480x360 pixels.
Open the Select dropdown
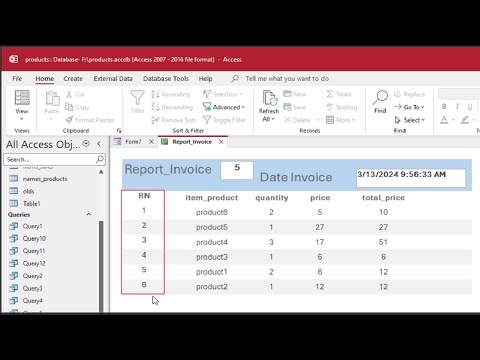pos(410,120)
